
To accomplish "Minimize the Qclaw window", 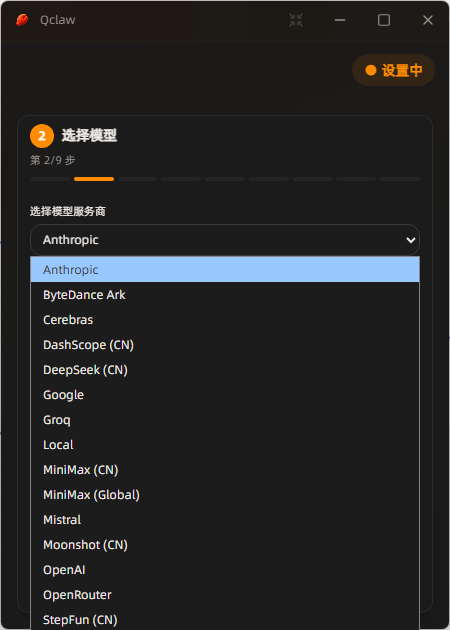I will click(x=340, y=20).
